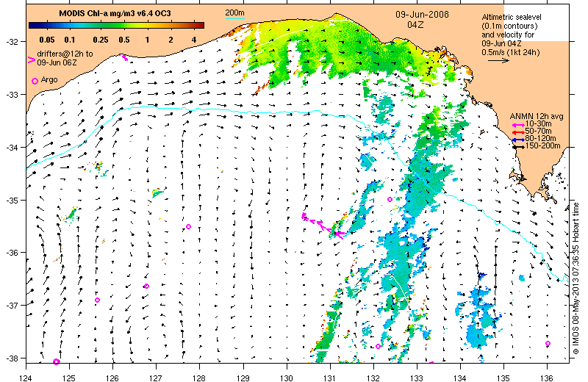This screenshot has height=382, width=588.
Task: Click the blue arrow for 80-120m depth
Action: pos(519,140)
